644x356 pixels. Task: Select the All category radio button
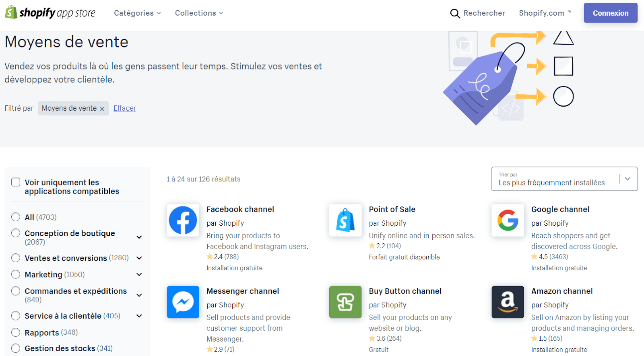16,217
